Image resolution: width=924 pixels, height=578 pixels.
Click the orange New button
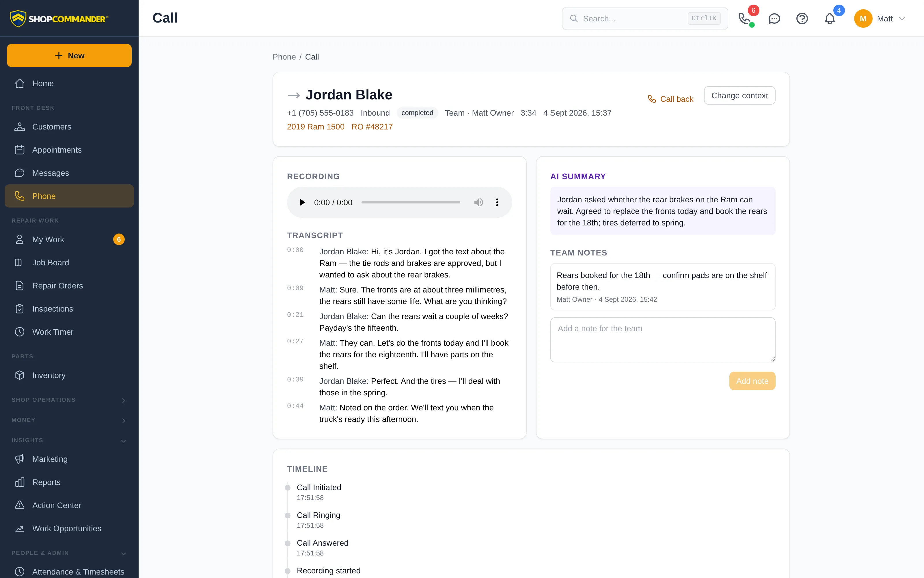point(69,55)
